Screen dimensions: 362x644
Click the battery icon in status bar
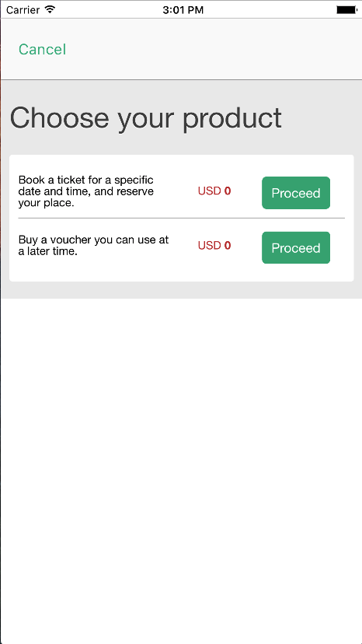pos(346,10)
